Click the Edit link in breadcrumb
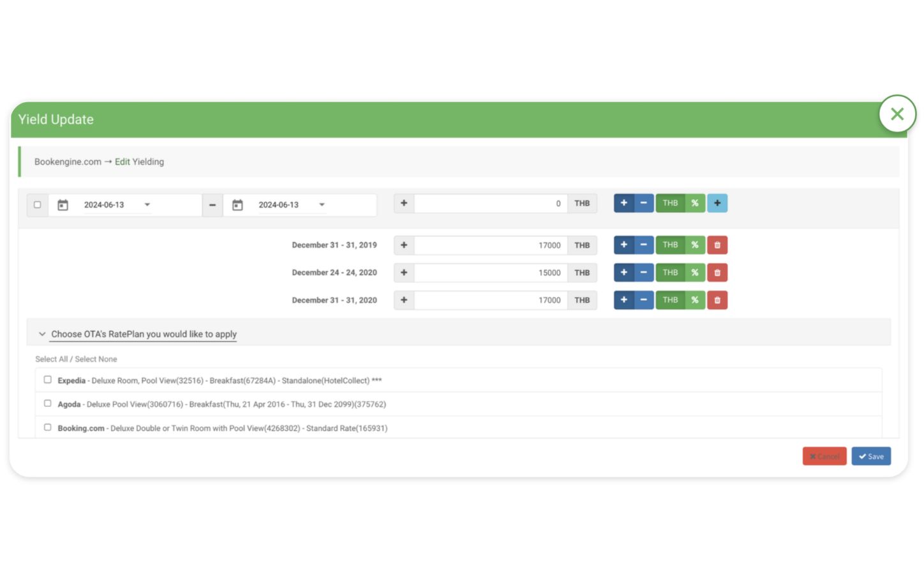The image size is (924, 578). [122, 162]
